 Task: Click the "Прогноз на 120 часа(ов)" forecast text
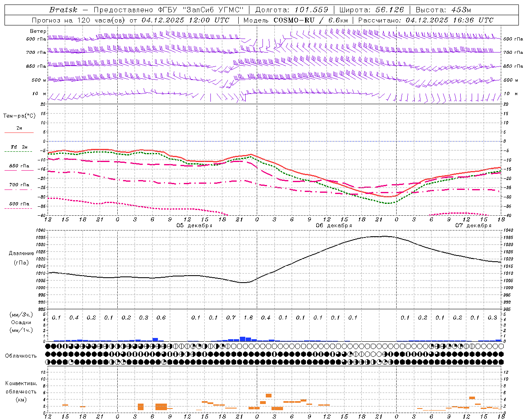click(x=78, y=20)
